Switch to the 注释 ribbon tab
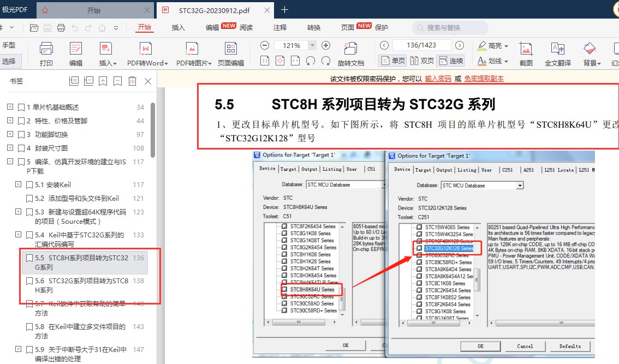This screenshot has width=619, height=364. [x=280, y=28]
